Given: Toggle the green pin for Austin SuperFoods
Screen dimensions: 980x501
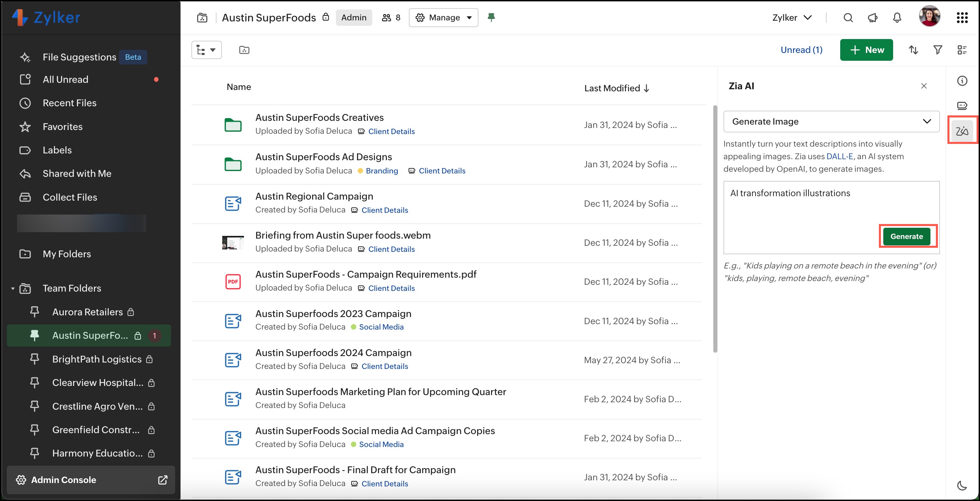Looking at the screenshot, I should [491, 18].
